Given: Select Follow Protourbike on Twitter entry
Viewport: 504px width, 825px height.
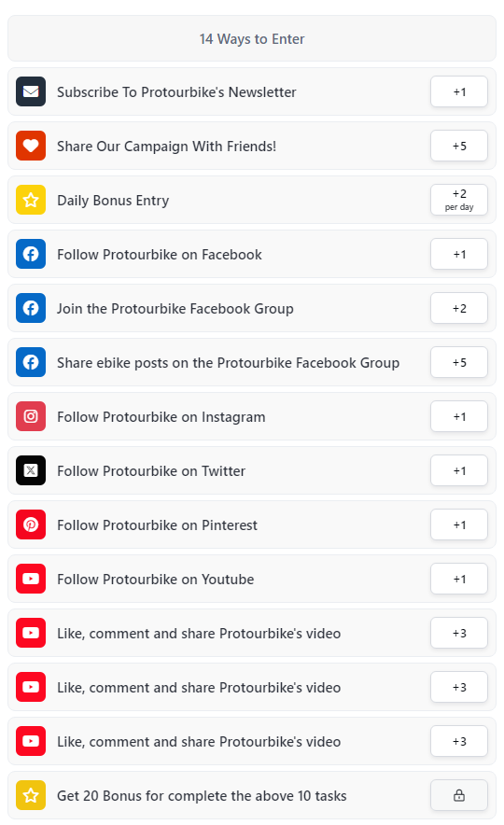Looking at the screenshot, I should [x=252, y=470].
